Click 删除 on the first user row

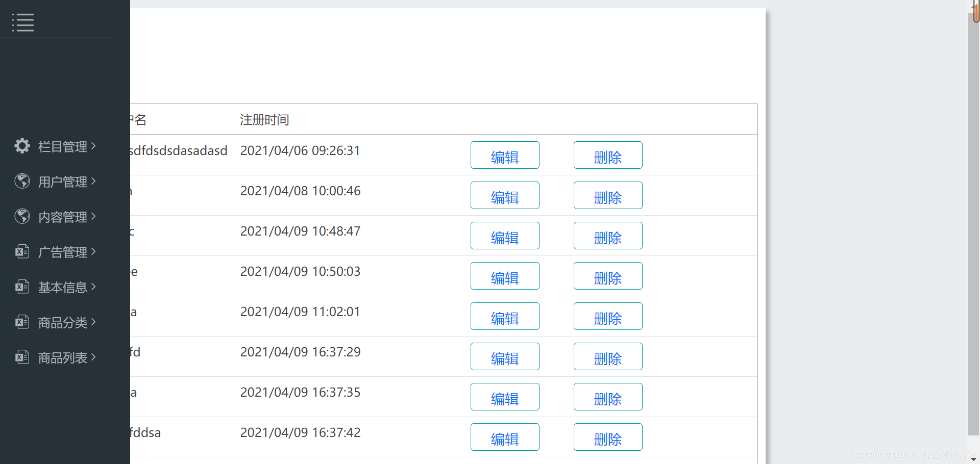point(607,154)
